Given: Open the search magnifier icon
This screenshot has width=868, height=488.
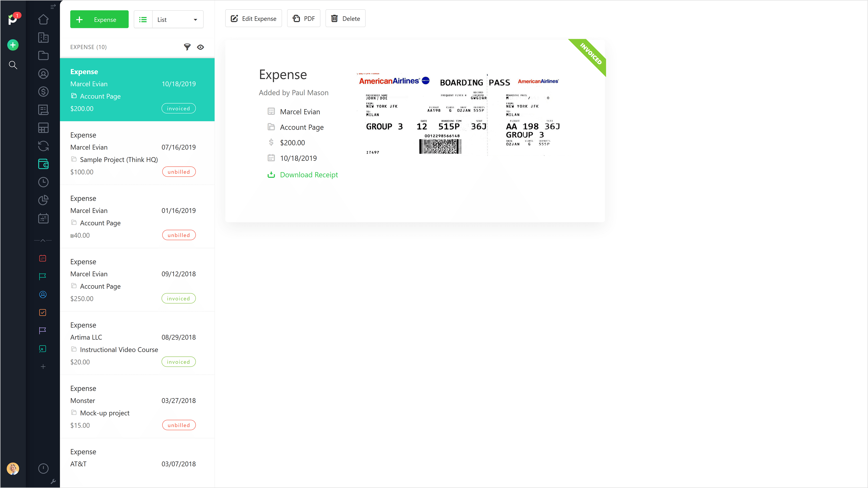Looking at the screenshot, I should (x=13, y=65).
